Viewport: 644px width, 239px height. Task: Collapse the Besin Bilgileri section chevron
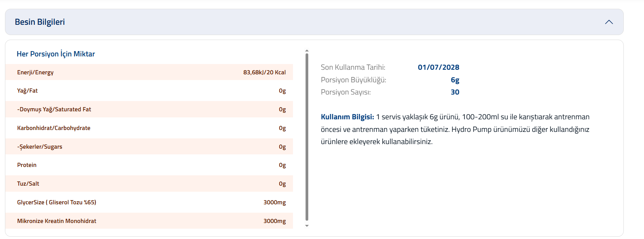click(609, 22)
